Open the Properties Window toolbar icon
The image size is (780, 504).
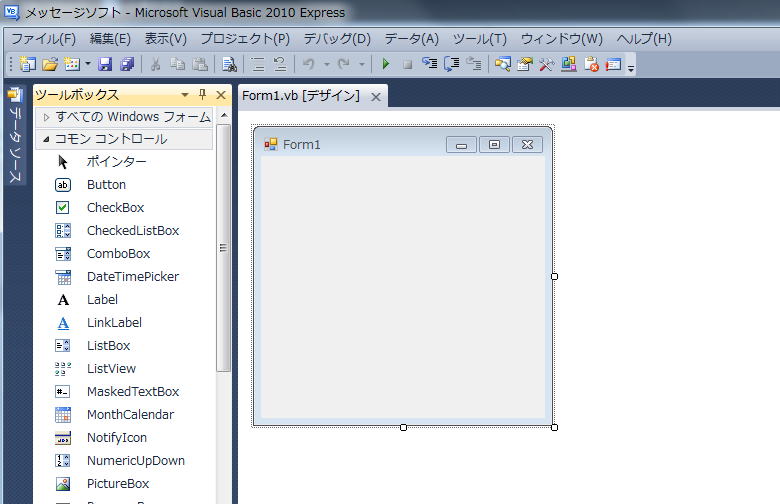pos(525,64)
